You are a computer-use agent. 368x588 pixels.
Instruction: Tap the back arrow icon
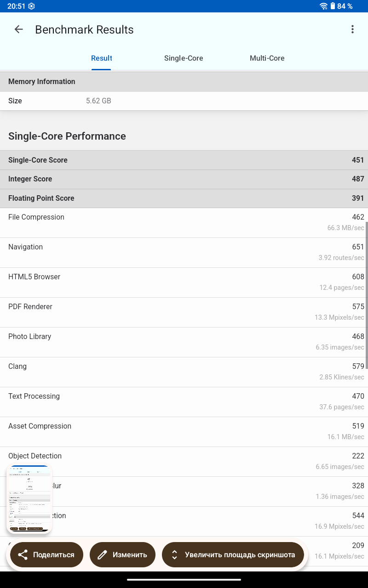tap(18, 29)
